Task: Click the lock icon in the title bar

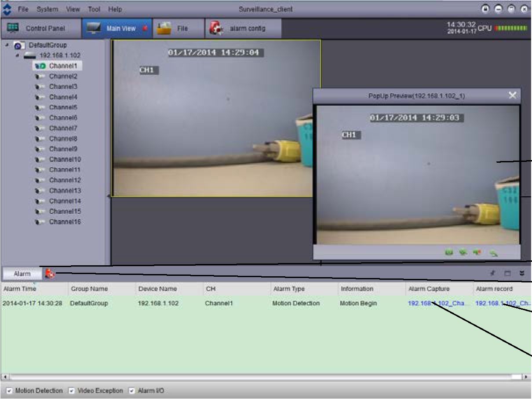Action: tap(486, 9)
